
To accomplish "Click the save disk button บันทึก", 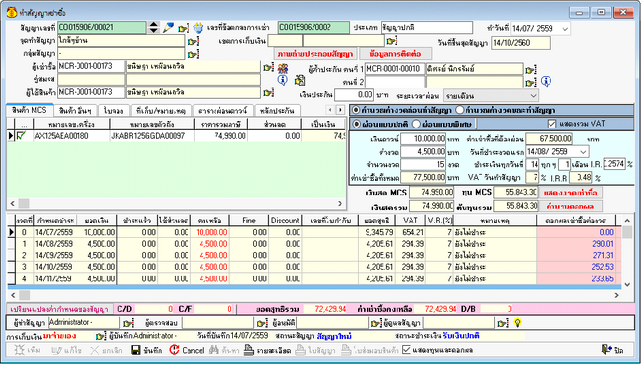I will [x=147, y=350].
